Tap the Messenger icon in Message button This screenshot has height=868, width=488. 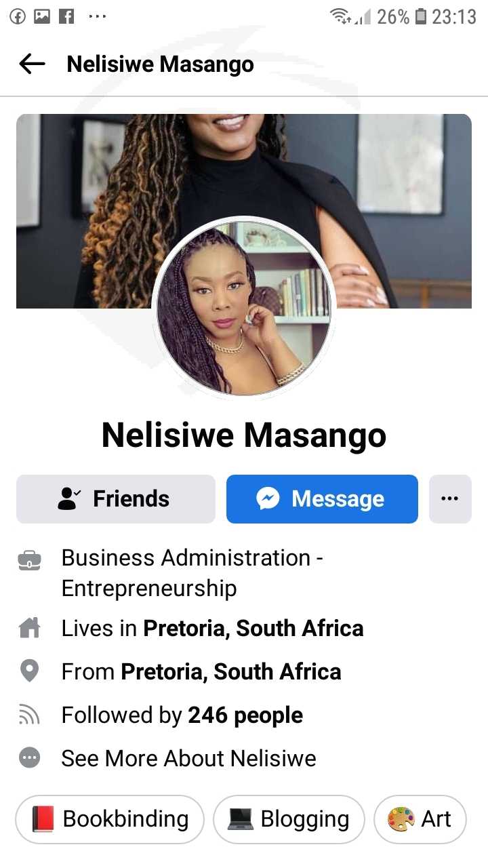tap(268, 499)
